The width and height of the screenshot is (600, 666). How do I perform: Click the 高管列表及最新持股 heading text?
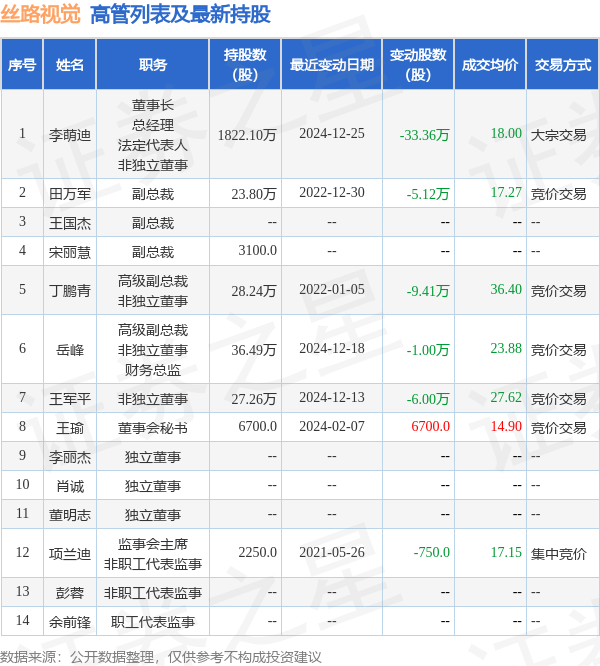[x=180, y=14]
